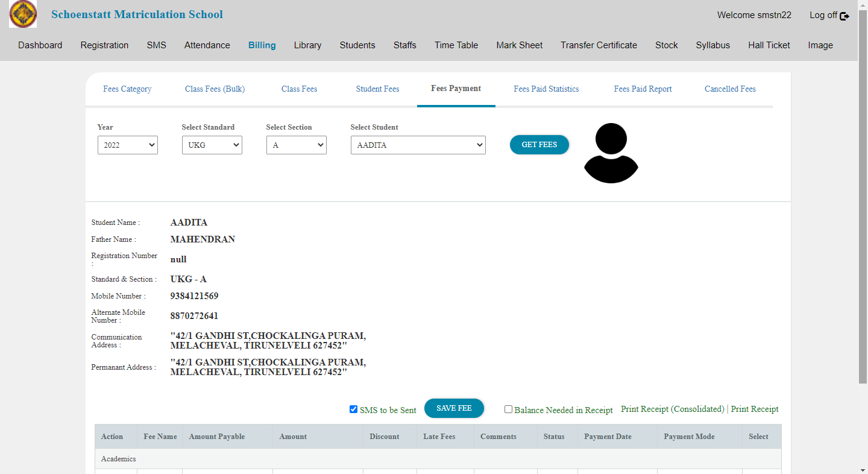Click the SAVE FEE button
Screen dimensions: 868x474
pyautogui.click(x=454, y=408)
